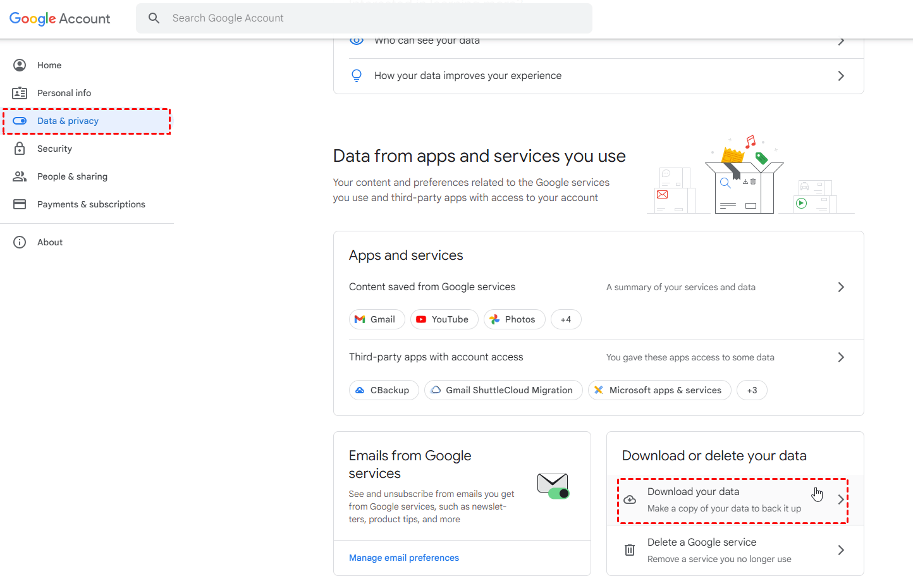Open Manage email preferences link
913x588 pixels.
coord(404,558)
